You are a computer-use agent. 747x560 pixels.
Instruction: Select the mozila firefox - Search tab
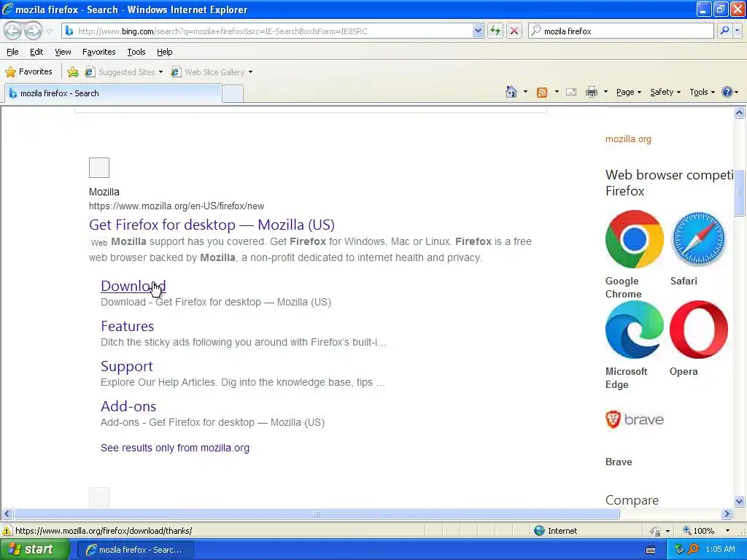113,93
